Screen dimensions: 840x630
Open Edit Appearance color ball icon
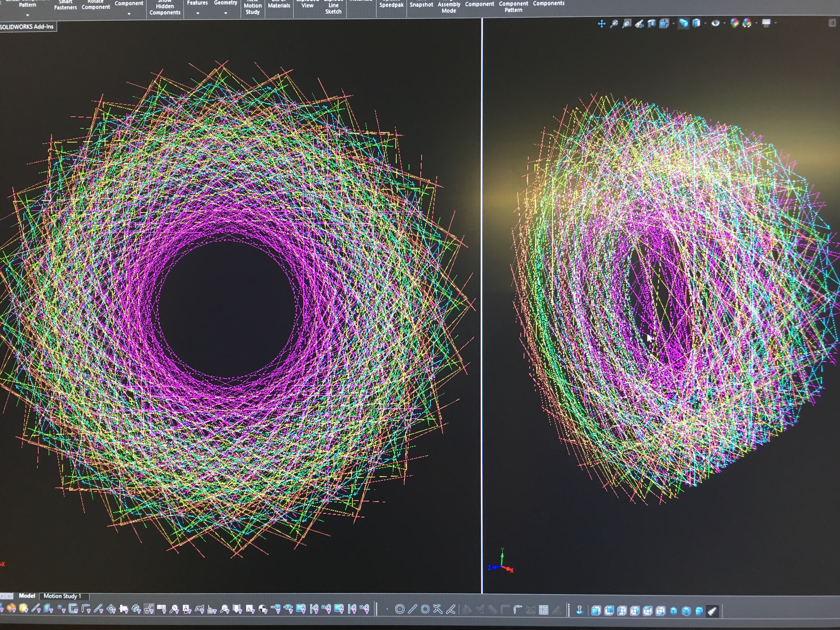coord(734,23)
